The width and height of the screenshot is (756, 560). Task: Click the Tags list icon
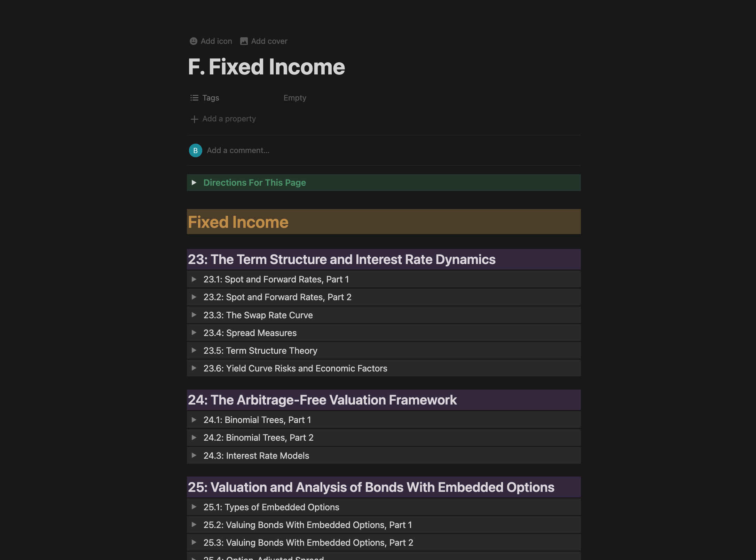(x=194, y=98)
